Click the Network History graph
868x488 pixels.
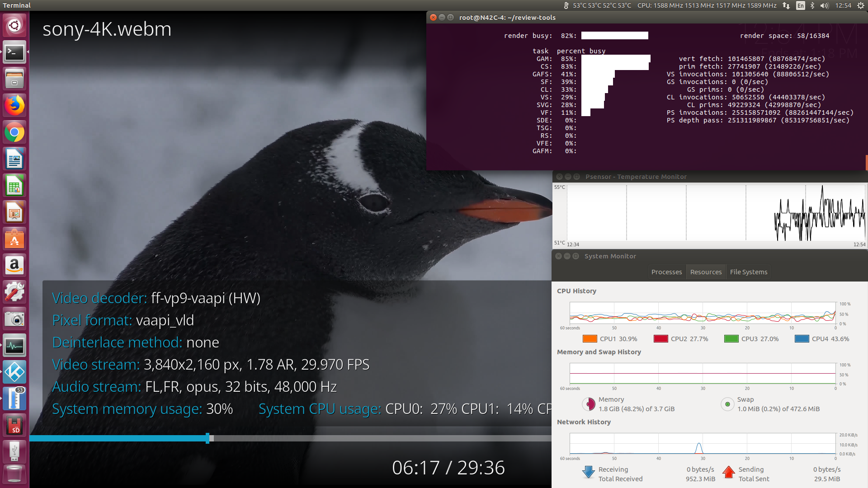[703, 444]
